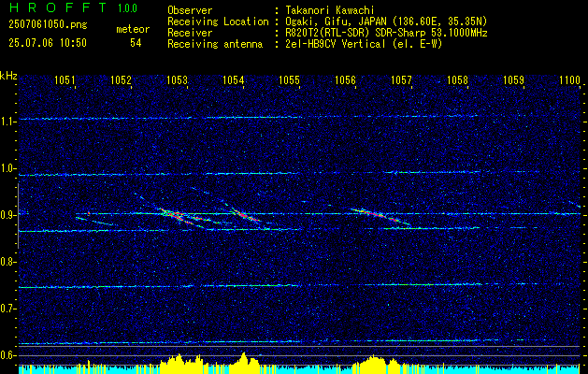Click antenna text 2el-HB9CV Vertical

point(336,44)
